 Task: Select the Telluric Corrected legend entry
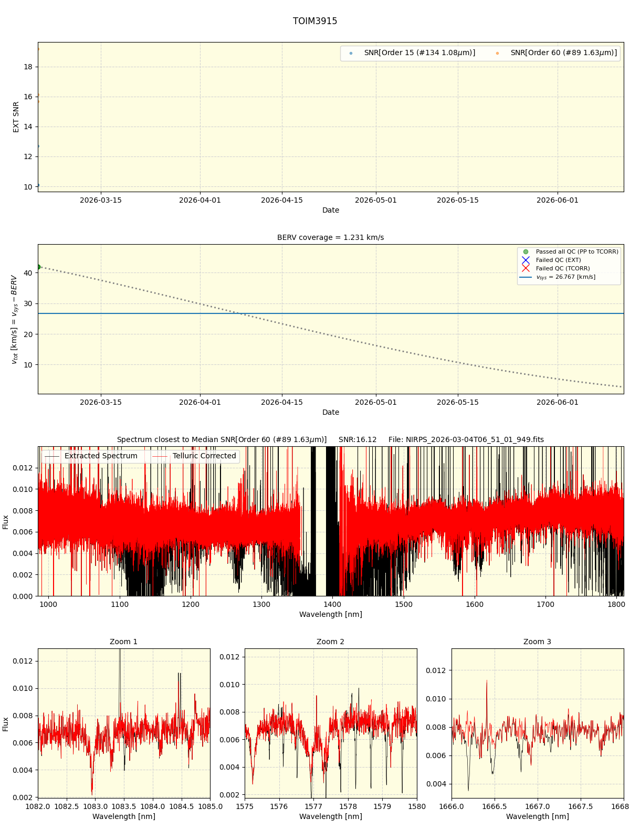[194, 456]
